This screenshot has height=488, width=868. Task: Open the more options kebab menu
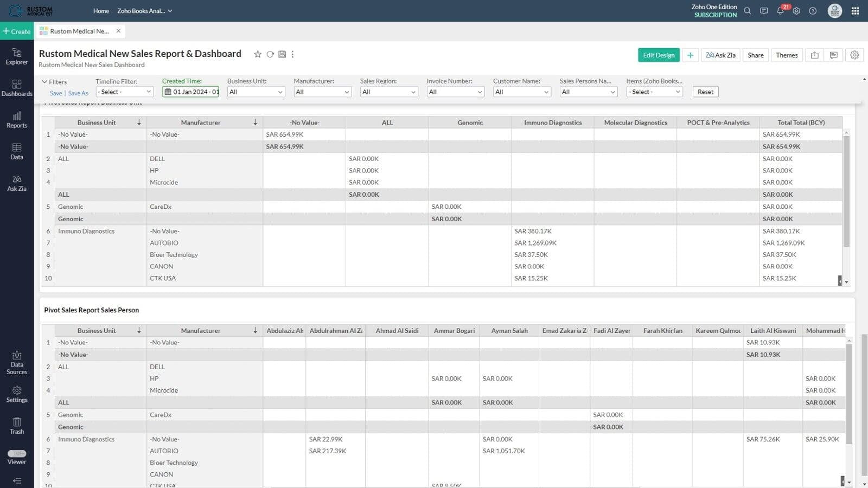293,54
